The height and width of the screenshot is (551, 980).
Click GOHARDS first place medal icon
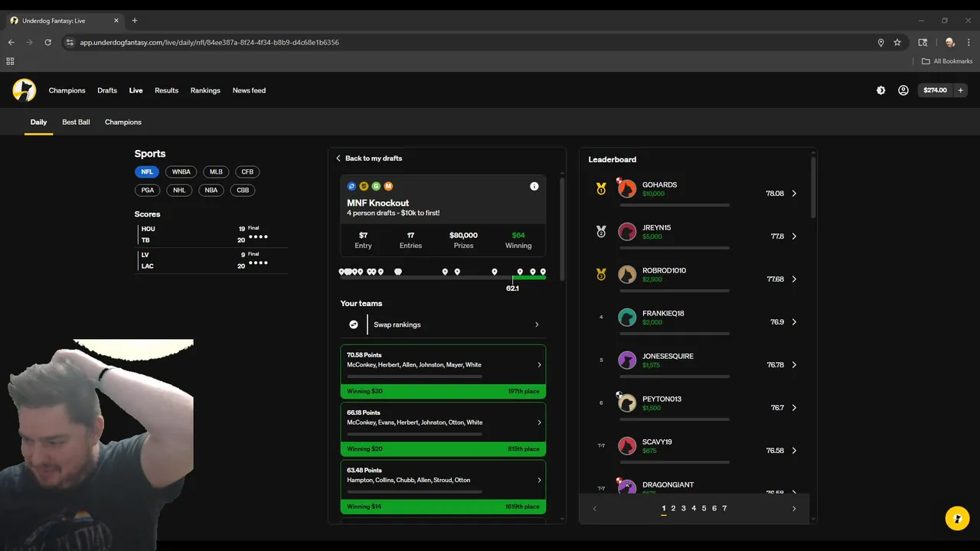601,188
